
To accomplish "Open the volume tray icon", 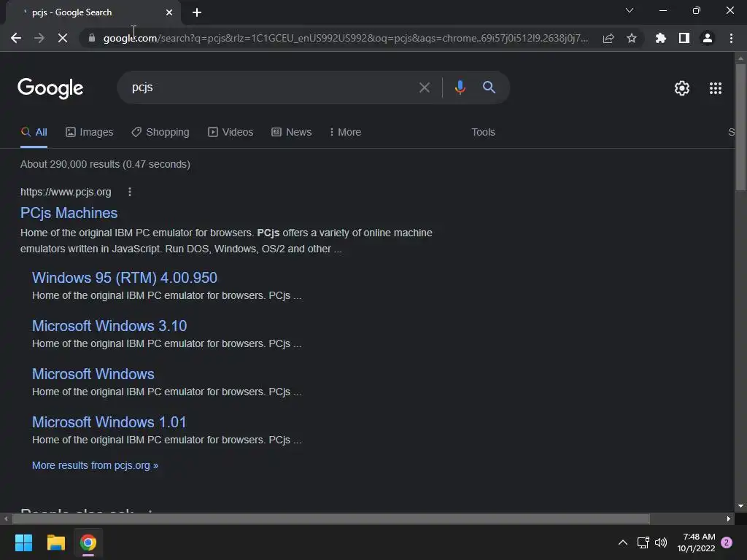I will point(661,542).
